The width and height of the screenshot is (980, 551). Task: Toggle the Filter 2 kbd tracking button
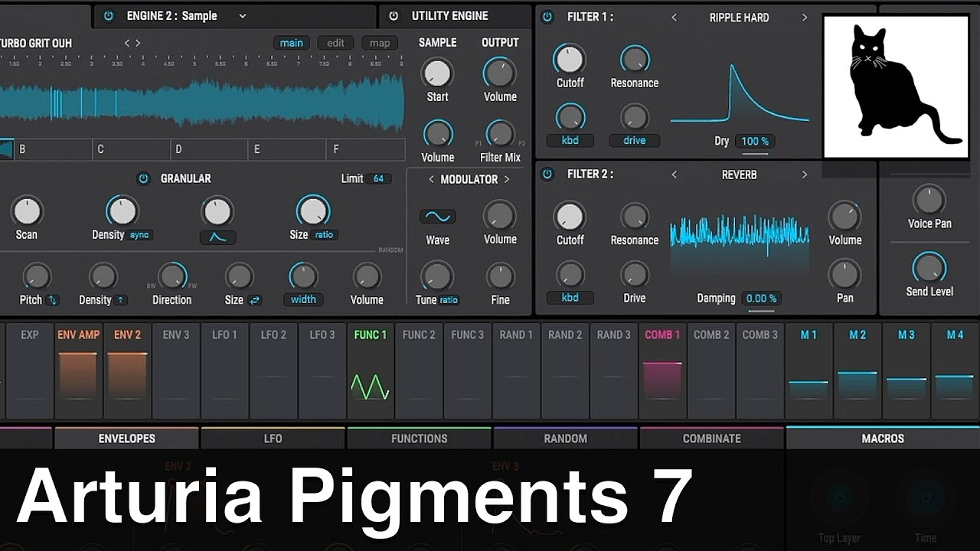click(x=570, y=298)
